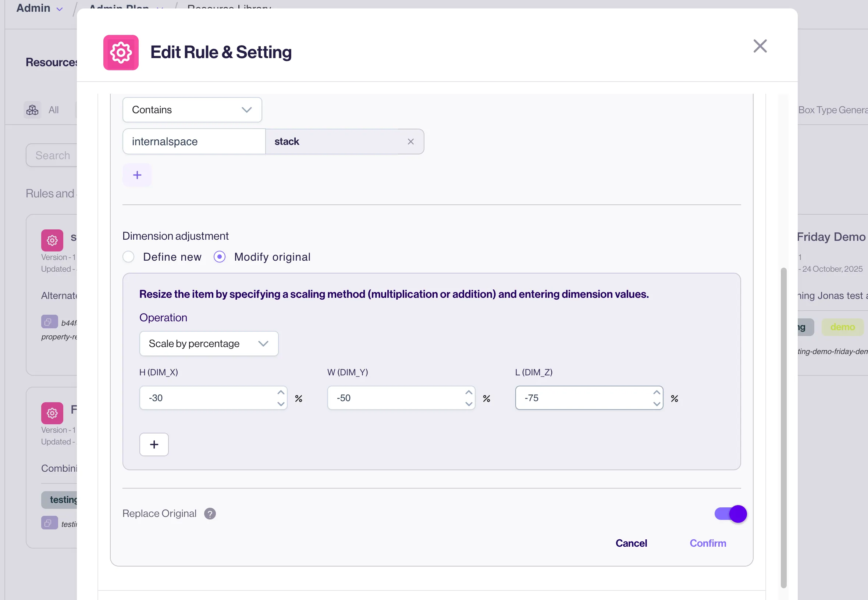The width and height of the screenshot is (868, 600).
Task: Click the internalspace property field
Action: [x=194, y=142]
